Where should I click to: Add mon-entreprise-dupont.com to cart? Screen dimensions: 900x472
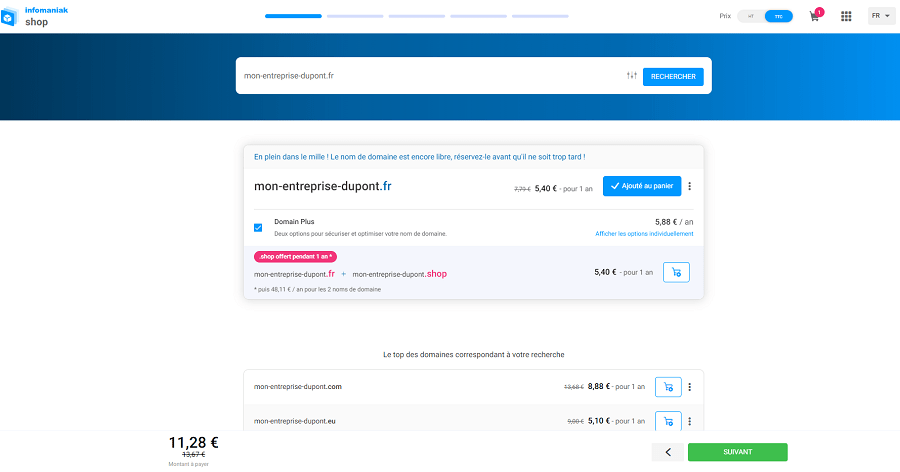[668, 387]
